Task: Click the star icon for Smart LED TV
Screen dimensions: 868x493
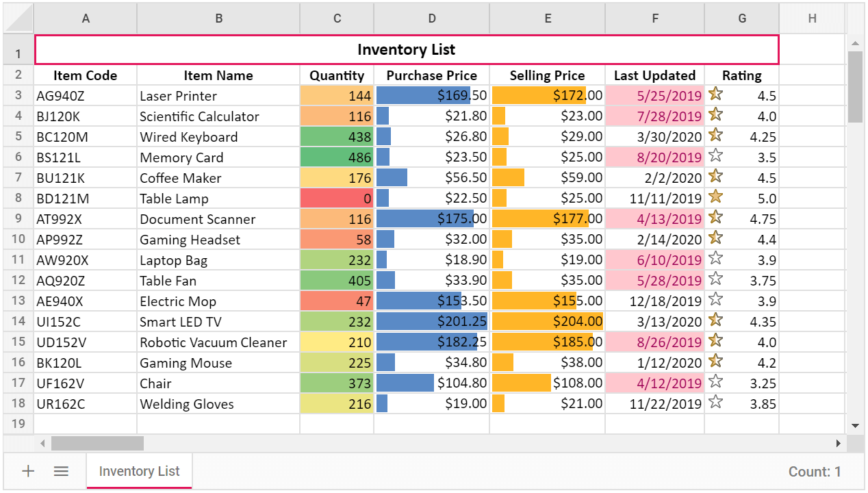Action: point(715,320)
